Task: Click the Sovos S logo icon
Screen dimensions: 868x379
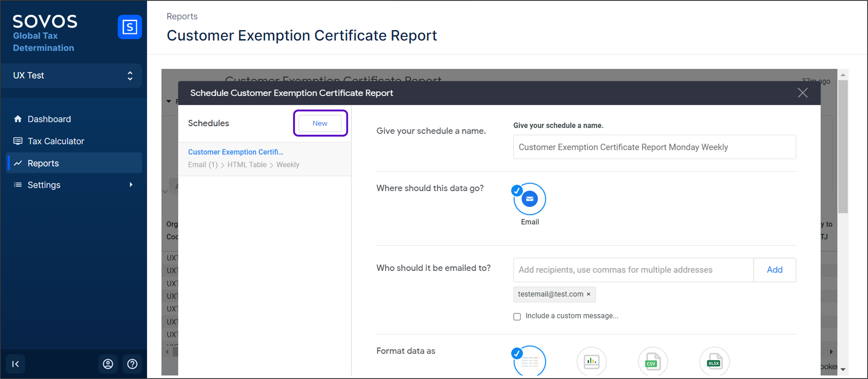Action: click(129, 27)
